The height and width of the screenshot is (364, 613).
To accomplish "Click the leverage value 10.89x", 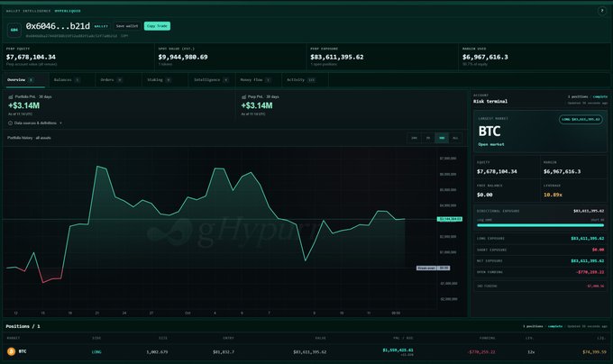I will click(x=553, y=195).
